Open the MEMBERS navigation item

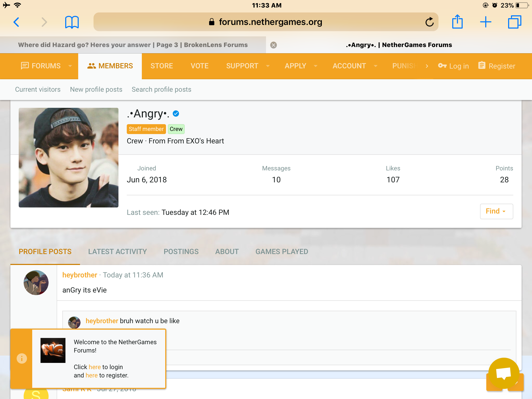[110, 66]
